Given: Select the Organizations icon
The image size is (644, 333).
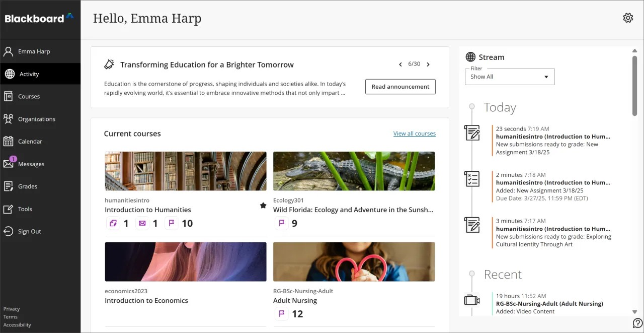Looking at the screenshot, I should click(9, 118).
